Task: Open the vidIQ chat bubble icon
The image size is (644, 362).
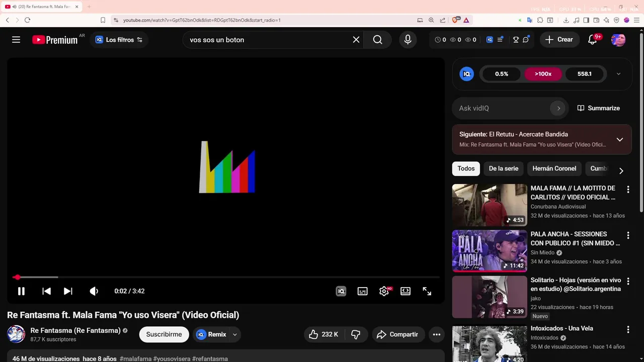Action: (526, 40)
